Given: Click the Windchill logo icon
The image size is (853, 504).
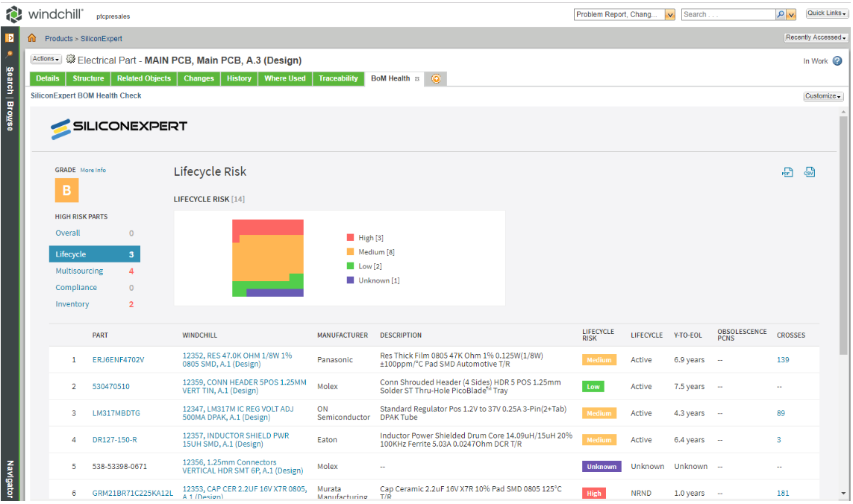Looking at the screenshot, I should pyautogui.click(x=13, y=14).
